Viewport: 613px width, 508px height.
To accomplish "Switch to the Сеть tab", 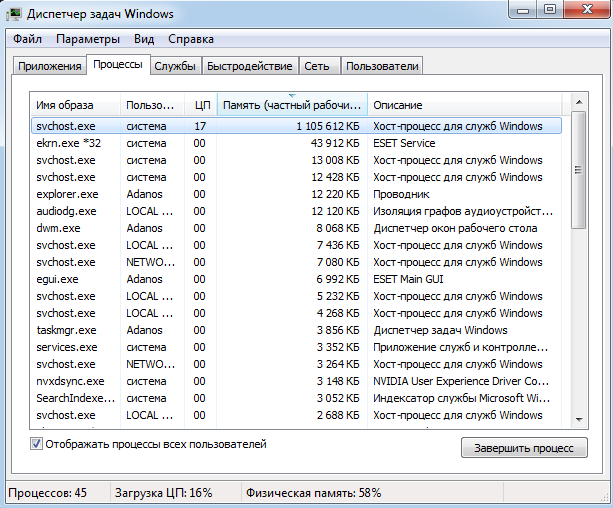I will 317,66.
